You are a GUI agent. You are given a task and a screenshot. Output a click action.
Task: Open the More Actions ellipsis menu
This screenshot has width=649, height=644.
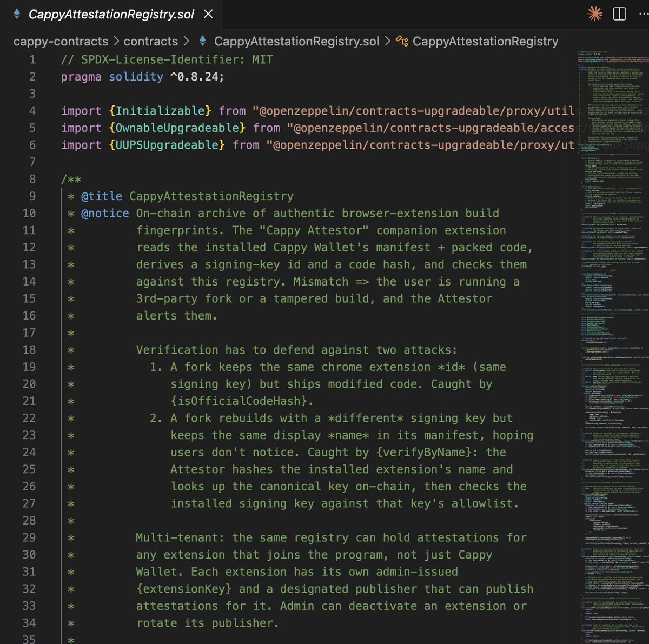point(643,14)
